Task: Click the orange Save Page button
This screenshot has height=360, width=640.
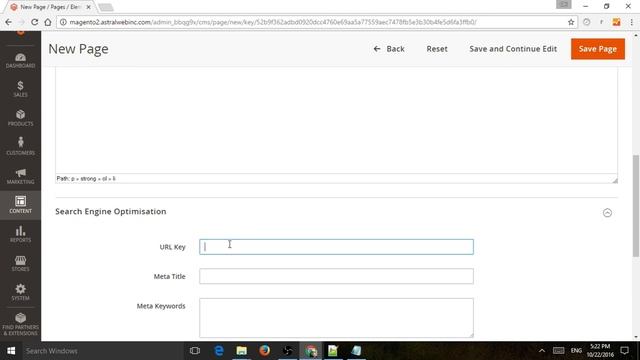Action: [598, 49]
